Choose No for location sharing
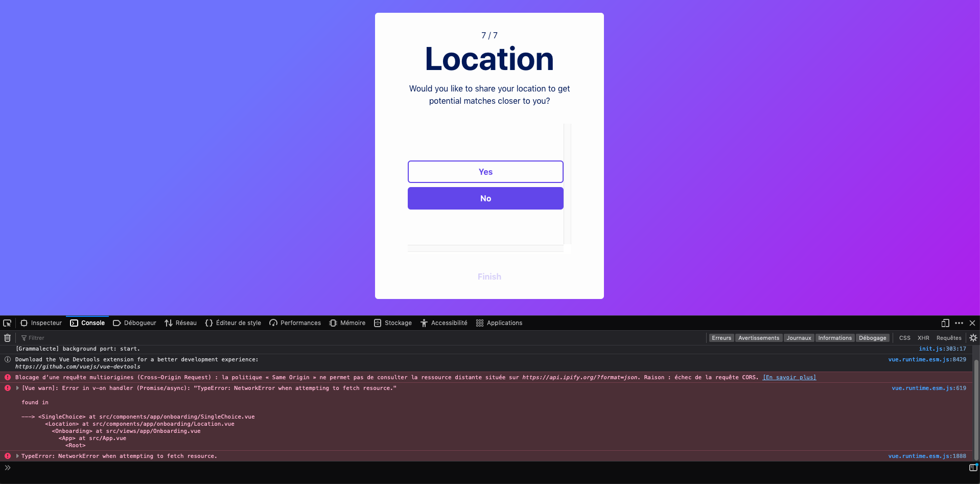This screenshot has height=484, width=980. (x=485, y=198)
